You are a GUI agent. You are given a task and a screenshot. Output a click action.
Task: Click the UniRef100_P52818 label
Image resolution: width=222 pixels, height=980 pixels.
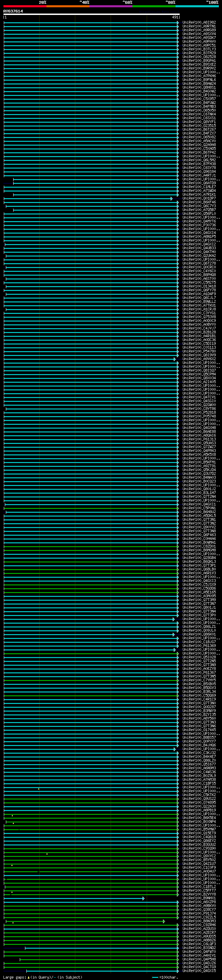pos(199,412)
